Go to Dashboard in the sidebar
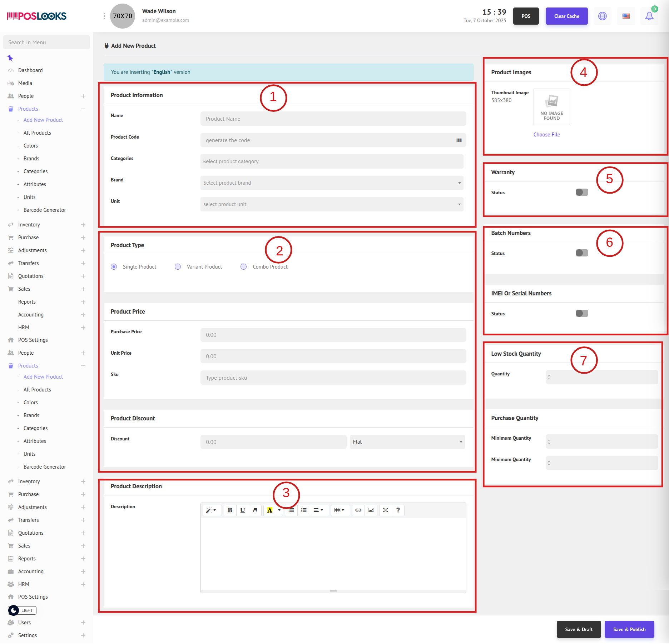This screenshot has width=669, height=644. pos(30,70)
